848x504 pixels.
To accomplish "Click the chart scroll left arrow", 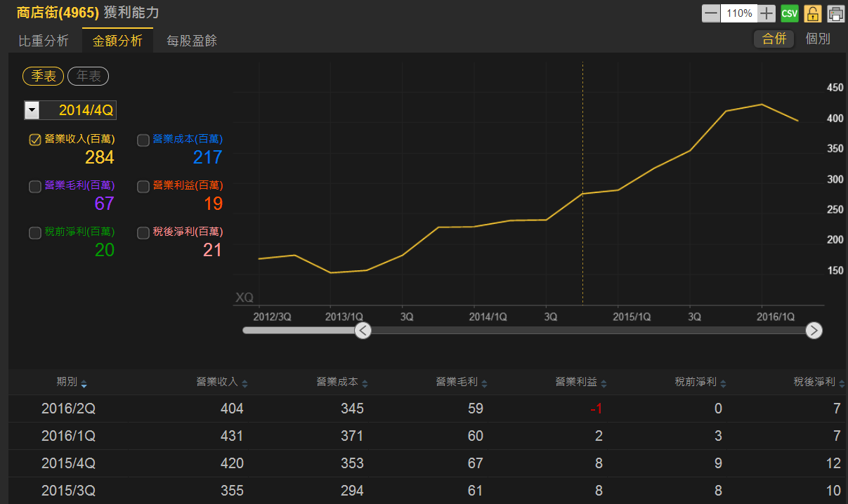I will (x=363, y=331).
